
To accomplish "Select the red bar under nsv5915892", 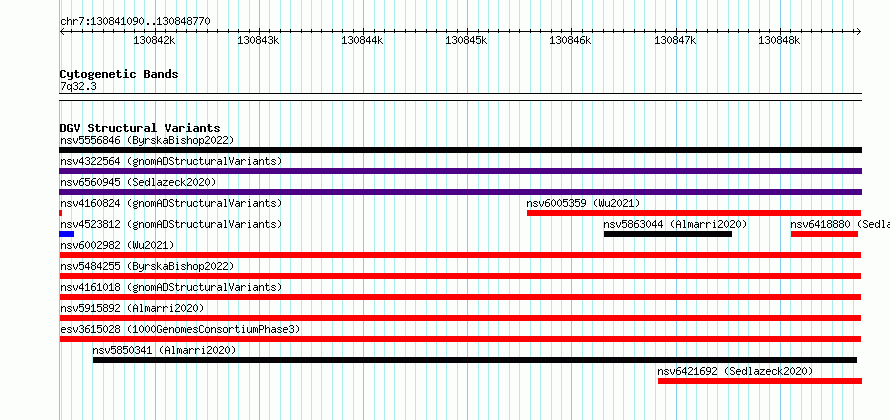I will pyautogui.click(x=460, y=318).
